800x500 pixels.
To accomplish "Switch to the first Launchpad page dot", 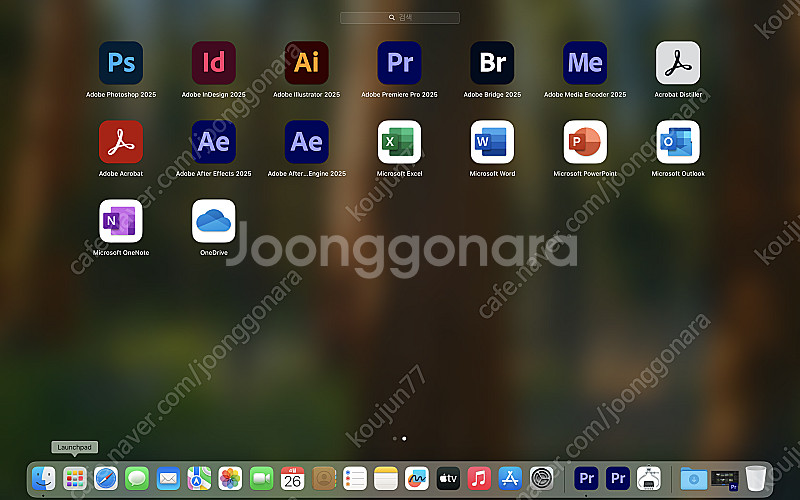I will (x=394, y=438).
